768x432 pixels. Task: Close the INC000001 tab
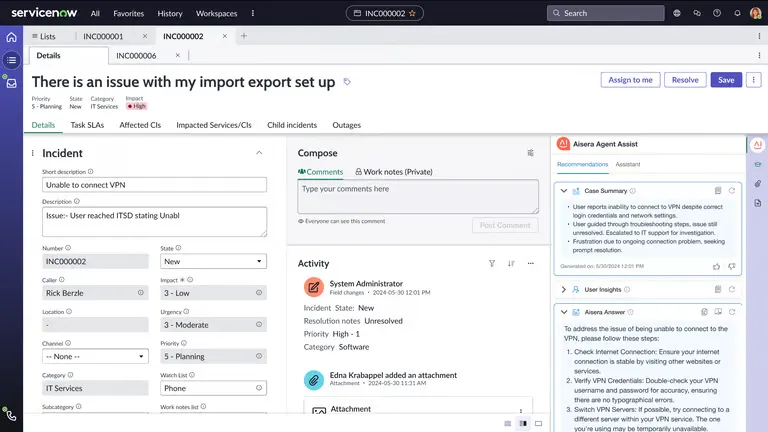[x=145, y=36]
